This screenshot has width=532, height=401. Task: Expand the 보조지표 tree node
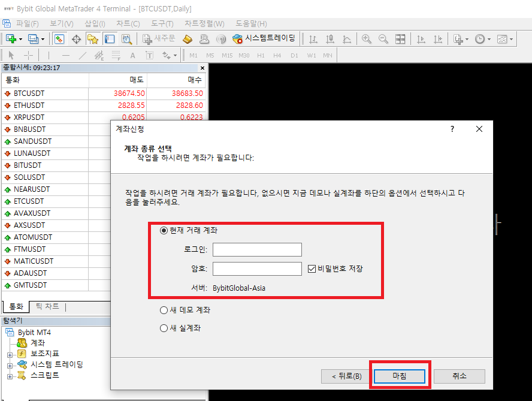[x=10, y=355]
